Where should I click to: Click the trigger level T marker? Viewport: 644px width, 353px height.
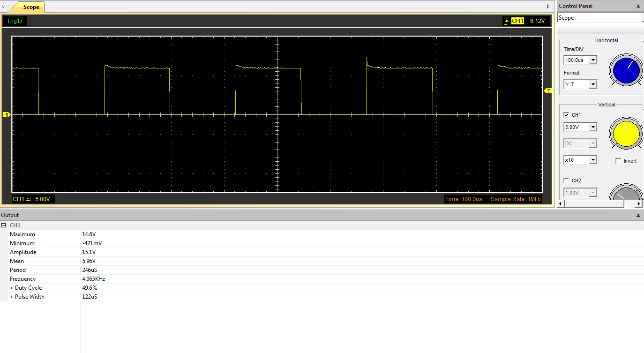(x=548, y=90)
